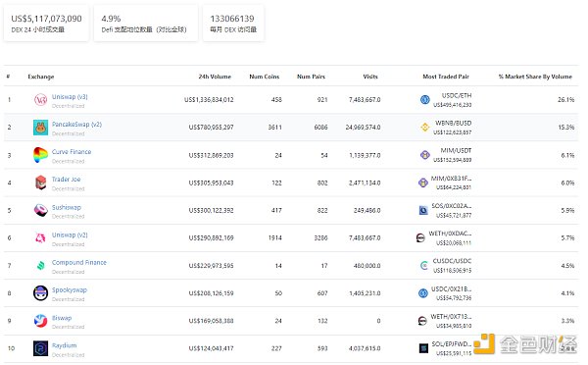Image resolution: width=588 pixels, height=365 pixels.
Task: Click the CUSDC/USDC pair coin icon
Action: [424, 266]
